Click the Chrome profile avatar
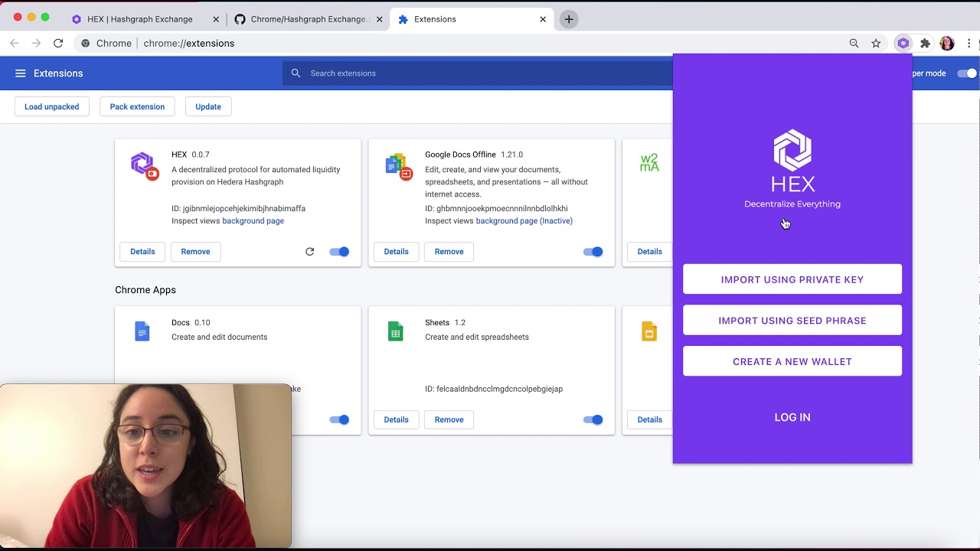 pyautogui.click(x=947, y=44)
